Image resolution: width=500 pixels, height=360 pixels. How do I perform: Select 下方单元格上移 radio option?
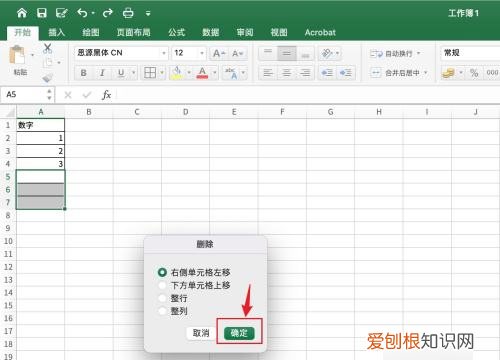(x=162, y=285)
